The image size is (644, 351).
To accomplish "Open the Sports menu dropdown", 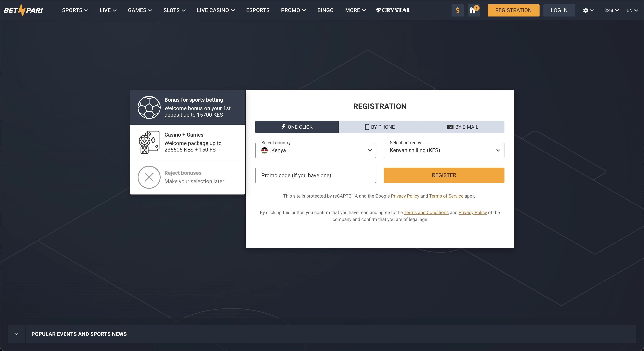I will (x=75, y=10).
